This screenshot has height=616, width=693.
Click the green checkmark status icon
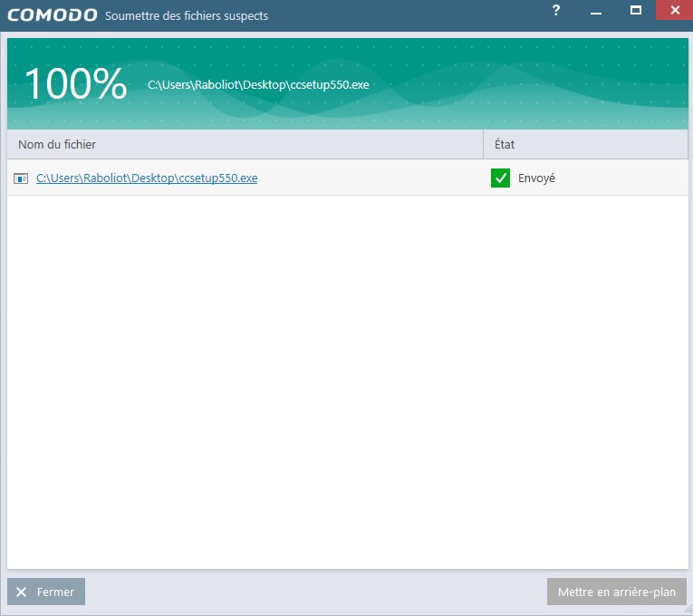click(500, 178)
